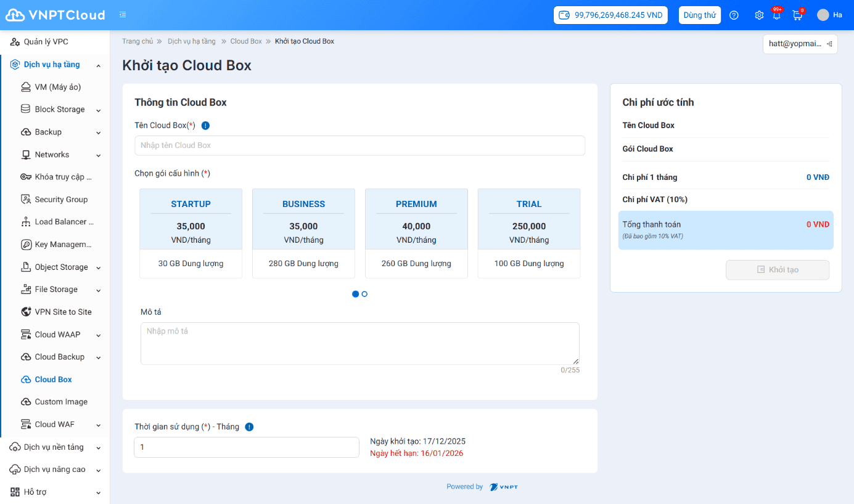Select the STARTUP package card
854x504 pixels.
click(x=191, y=234)
